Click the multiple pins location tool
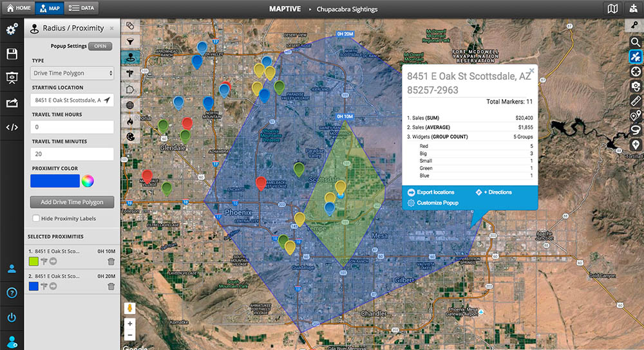 tap(636, 116)
